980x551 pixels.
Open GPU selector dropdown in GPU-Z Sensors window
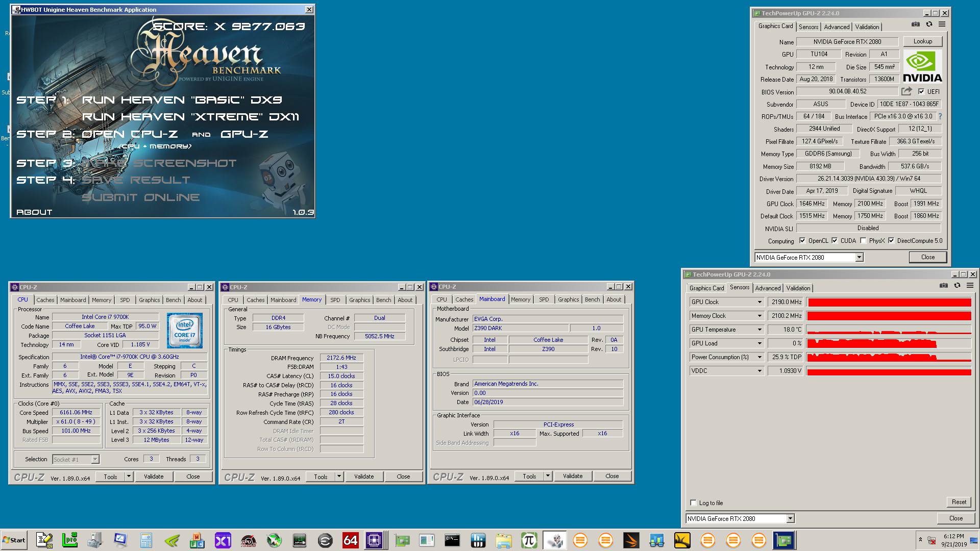[790, 518]
